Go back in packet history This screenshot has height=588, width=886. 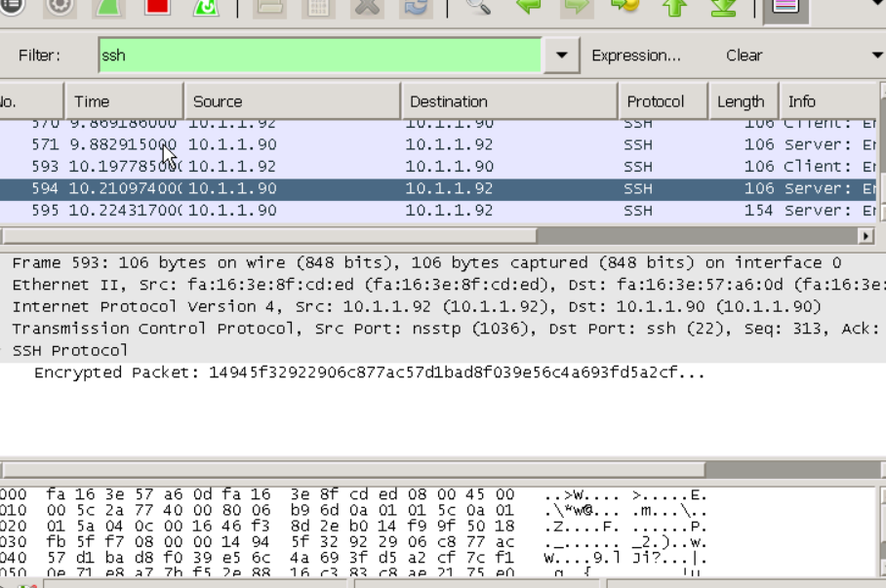pos(528,6)
